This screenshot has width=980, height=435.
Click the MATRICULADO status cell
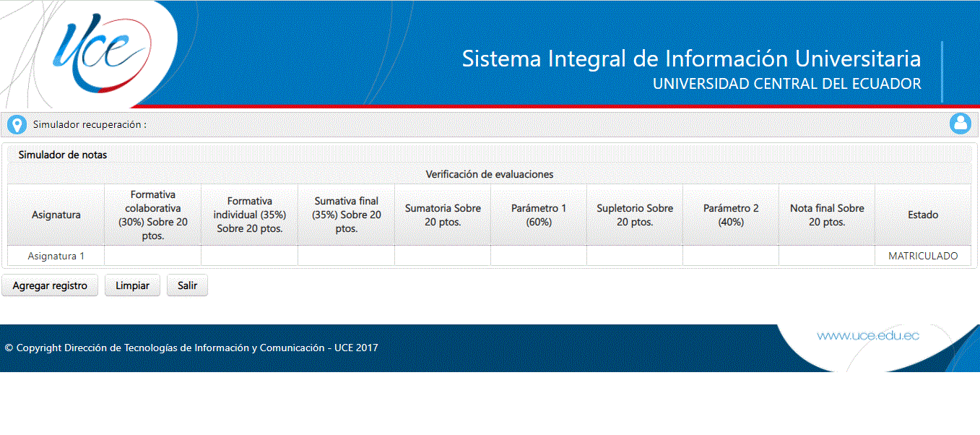click(923, 255)
